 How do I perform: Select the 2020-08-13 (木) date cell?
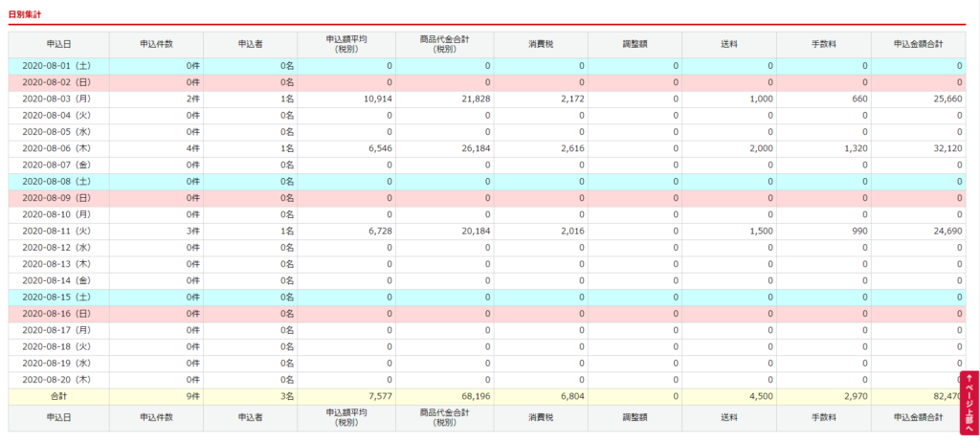click(x=58, y=264)
